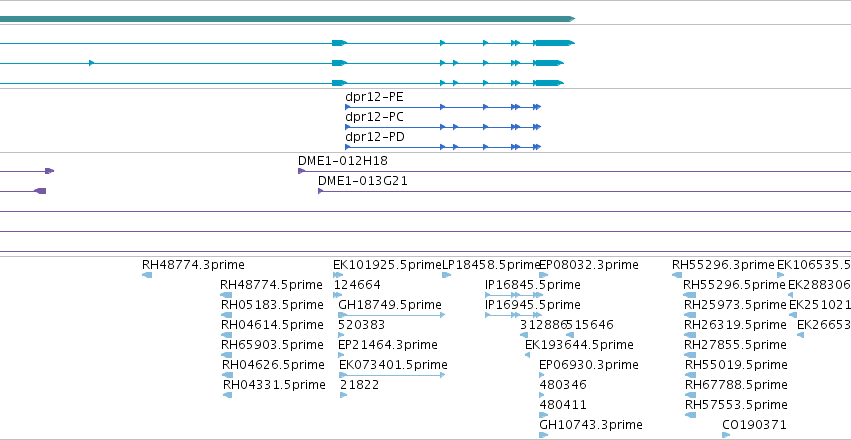Select the EK073401.5prime alignment line
The height and width of the screenshot is (440, 851).
point(391,375)
